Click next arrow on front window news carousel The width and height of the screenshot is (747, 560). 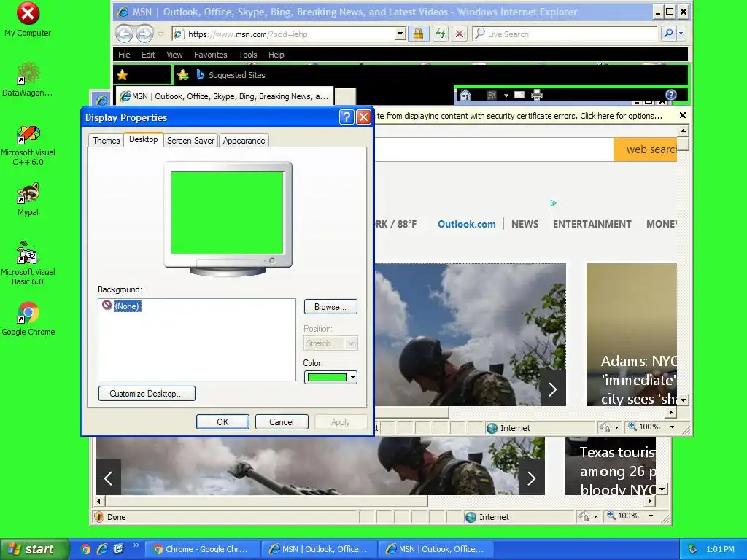coord(553,389)
